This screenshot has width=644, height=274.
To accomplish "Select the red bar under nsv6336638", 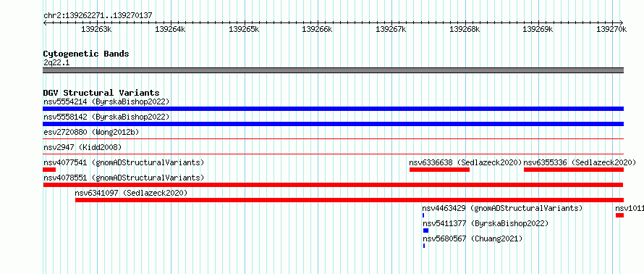I will (x=439, y=170).
